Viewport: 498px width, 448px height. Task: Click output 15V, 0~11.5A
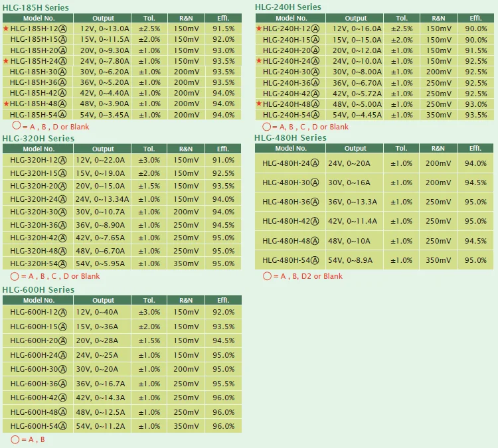[104, 39]
